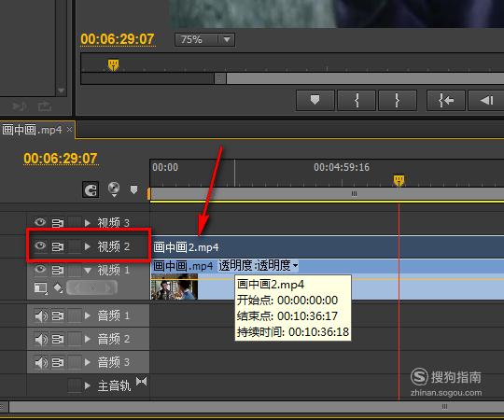Click the left panel scroll down arrow
504x420 pixels.
pyautogui.click(x=61, y=91)
